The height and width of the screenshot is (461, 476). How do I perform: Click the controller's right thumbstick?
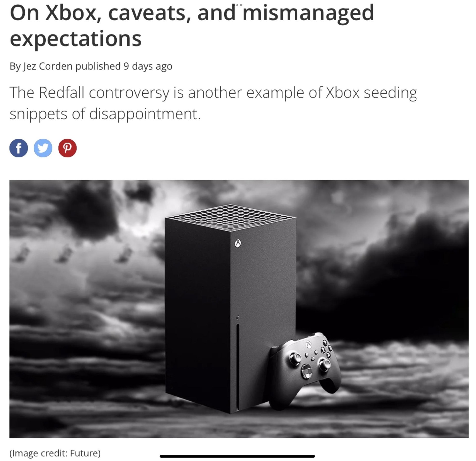tap(324, 365)
